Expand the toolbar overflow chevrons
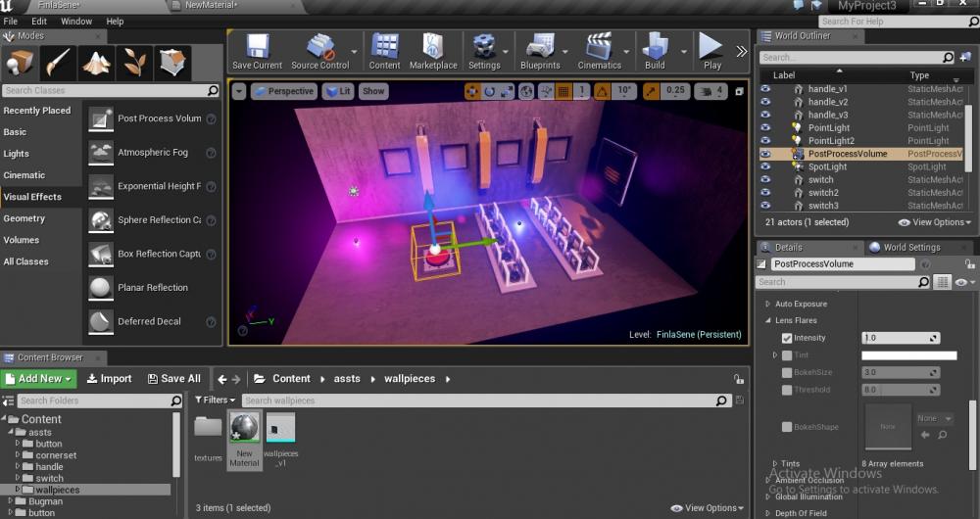Viewport: 980px width, 519px height. [x=741, y=51]
